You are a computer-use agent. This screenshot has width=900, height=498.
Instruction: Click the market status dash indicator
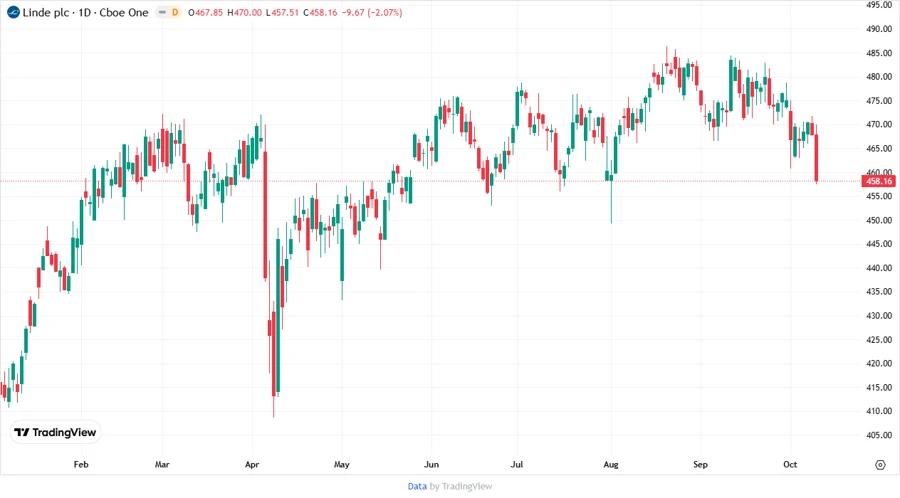(x=161, y=12)
